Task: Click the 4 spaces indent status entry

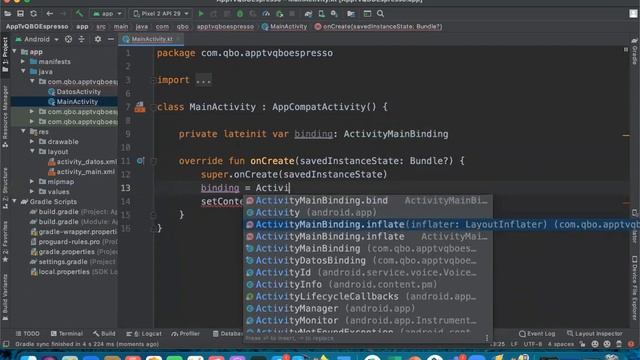Action: tap(561, 344)
